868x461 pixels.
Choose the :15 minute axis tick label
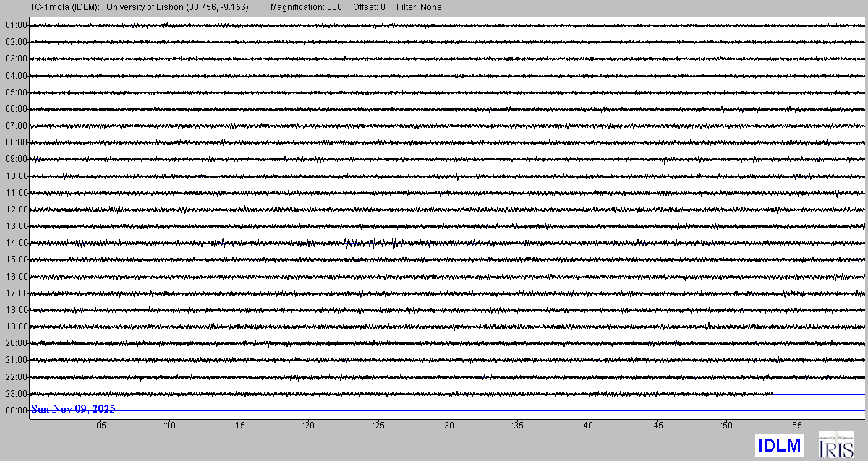pos(239,426)
